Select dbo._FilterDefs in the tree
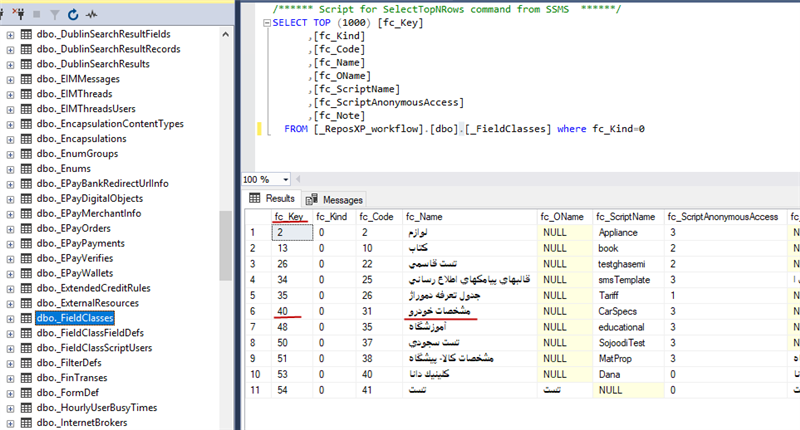The image size is (800, 430). pos(68,363)
